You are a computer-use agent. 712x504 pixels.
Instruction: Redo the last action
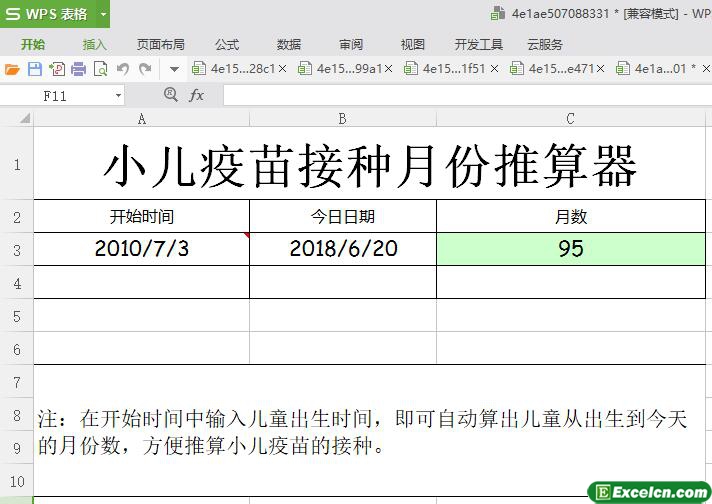coord(145,69)
